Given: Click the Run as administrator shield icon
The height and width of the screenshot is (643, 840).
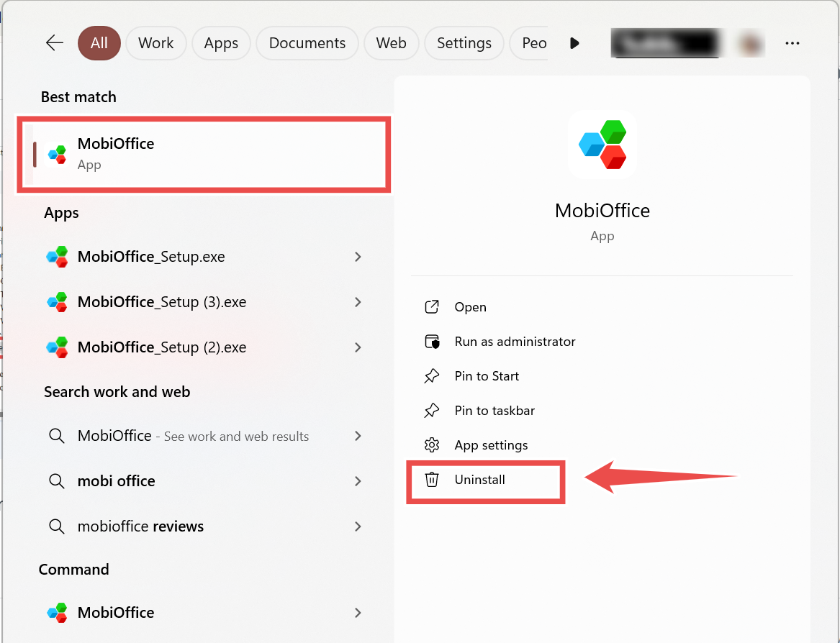Looking at the screenshot, I should point(432,342).
